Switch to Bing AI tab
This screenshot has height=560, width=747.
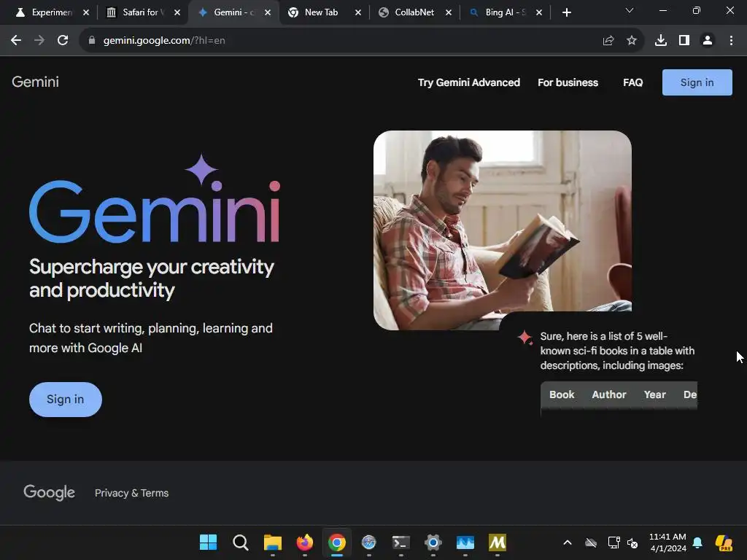click(499, 12)
